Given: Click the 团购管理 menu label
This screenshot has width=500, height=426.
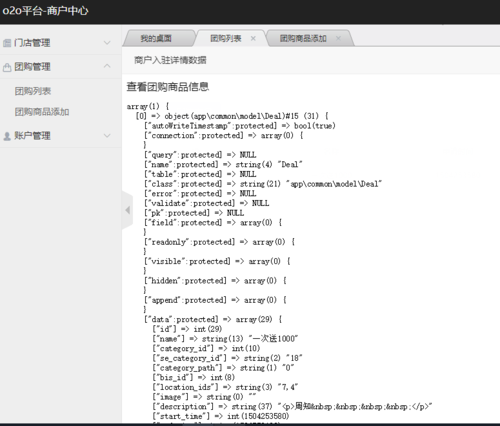Looking at the screenshot, I should [x=32, y=67].
